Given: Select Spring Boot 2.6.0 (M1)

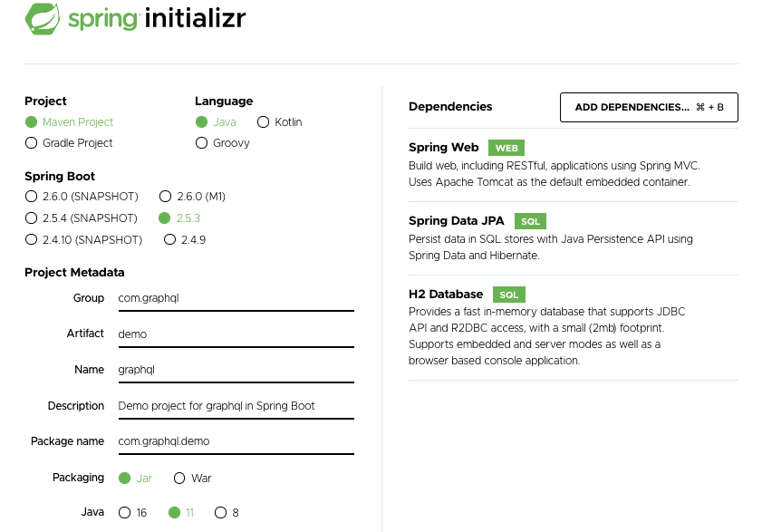Looking at the screenshot, I should [x=165, y=197].
